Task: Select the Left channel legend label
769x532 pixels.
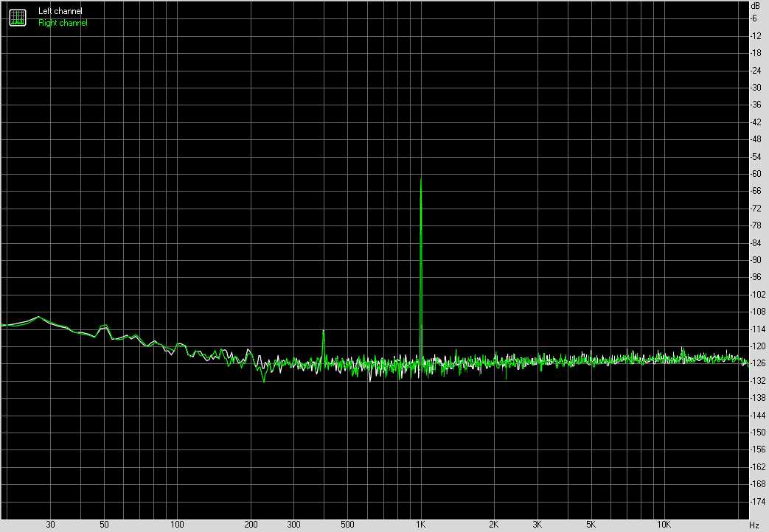Action: (60, 11)
